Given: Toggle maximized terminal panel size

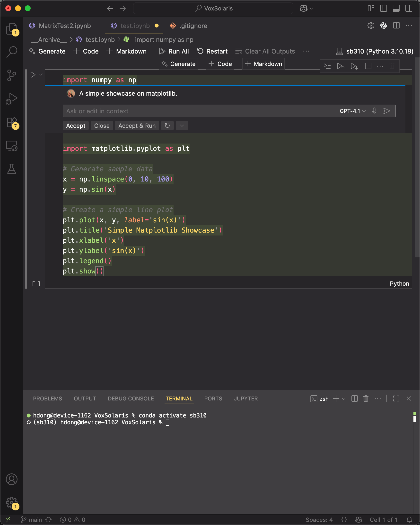Looking at the screenshot, I should pos(396,399).
